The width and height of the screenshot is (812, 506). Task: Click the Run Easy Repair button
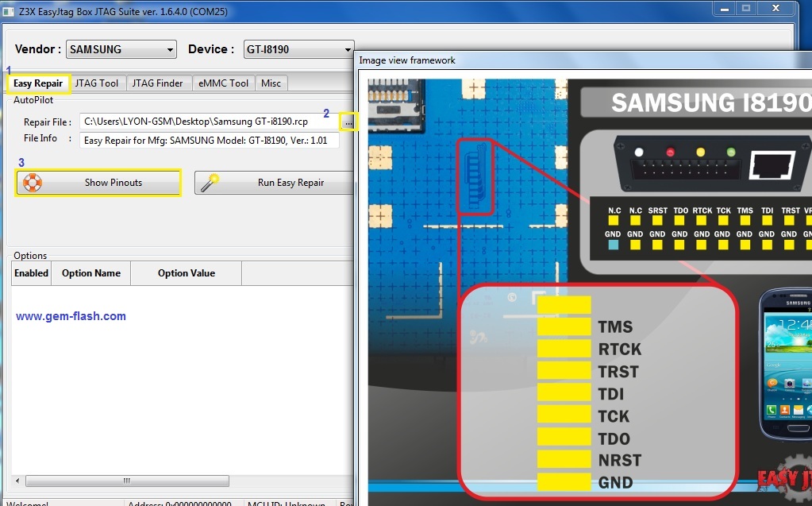click(x=275, y=183)
